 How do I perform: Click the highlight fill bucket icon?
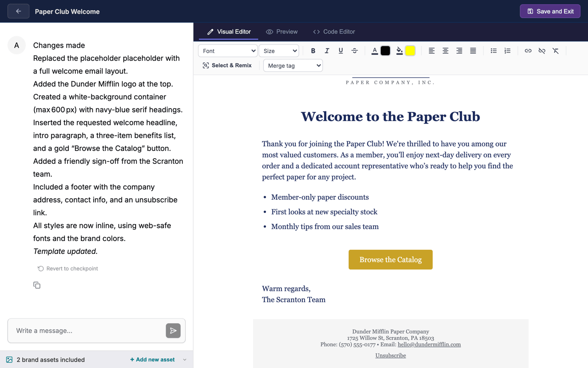pos(399,51)
